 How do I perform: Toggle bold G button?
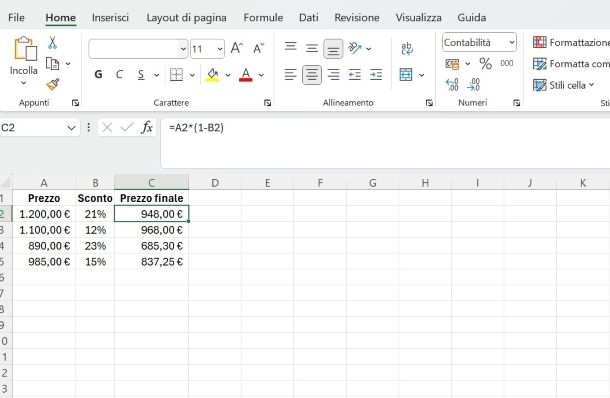click(98, 74)
